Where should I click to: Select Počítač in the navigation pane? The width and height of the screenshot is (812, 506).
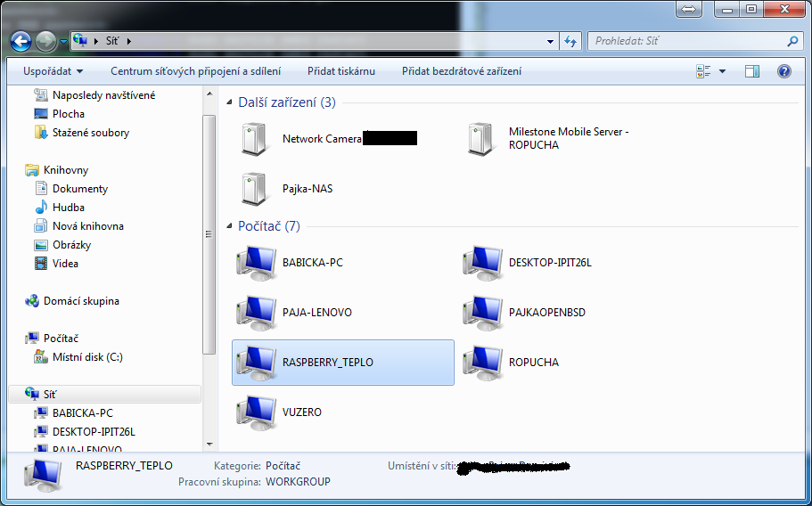(52, 339)
